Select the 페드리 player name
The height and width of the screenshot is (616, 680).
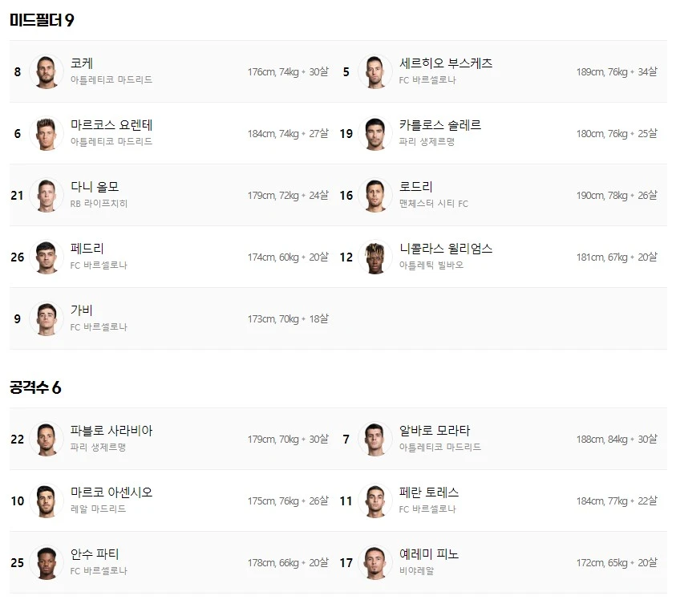tap(87, 249)
